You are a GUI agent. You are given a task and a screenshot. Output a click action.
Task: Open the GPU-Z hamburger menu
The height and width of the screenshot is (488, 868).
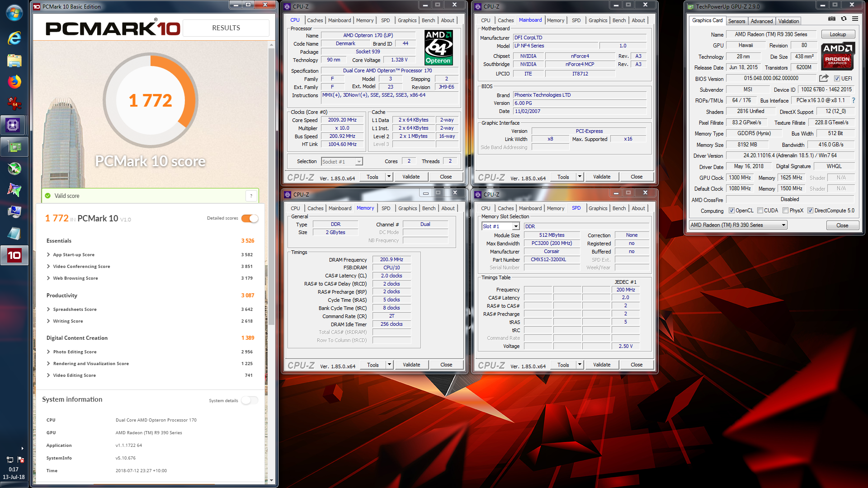tap(855, 19)
